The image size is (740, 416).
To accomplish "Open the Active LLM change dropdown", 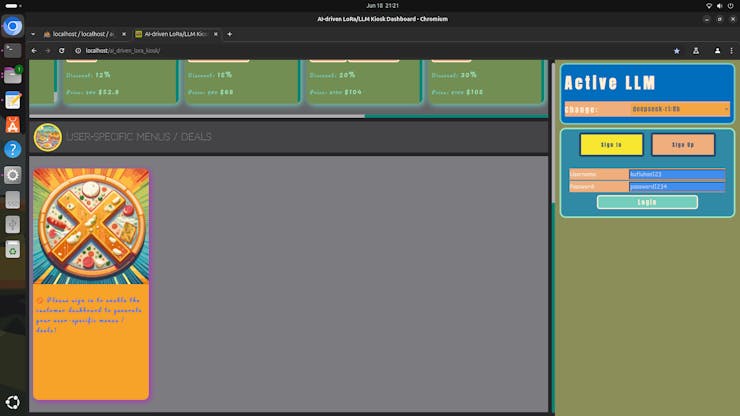I will click(x=680, y=109).
